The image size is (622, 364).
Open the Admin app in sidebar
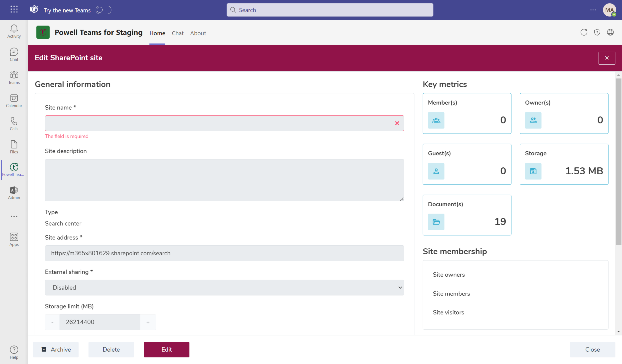pyautogui.click(x=14, y=193)
